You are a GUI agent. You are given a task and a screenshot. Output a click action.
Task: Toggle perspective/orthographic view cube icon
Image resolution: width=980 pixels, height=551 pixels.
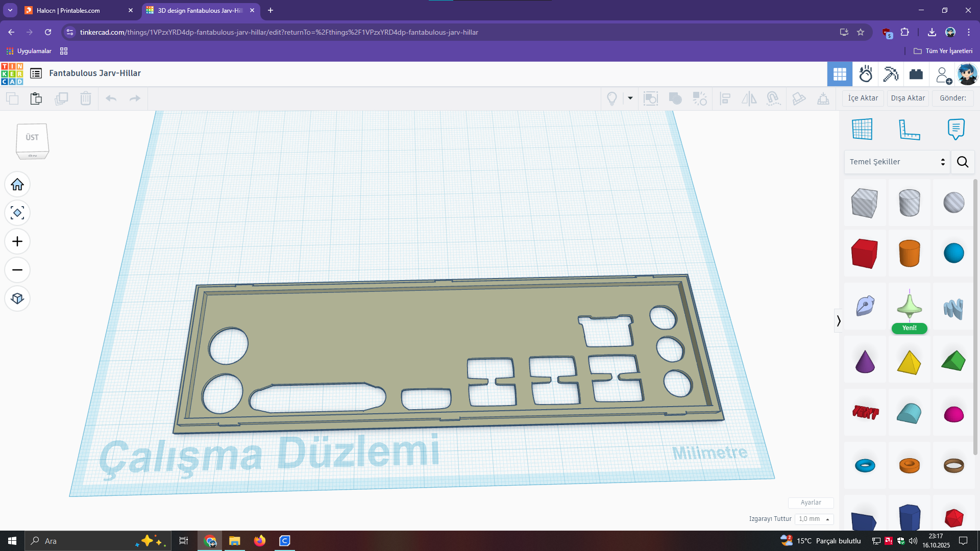[x=17, y=298]
